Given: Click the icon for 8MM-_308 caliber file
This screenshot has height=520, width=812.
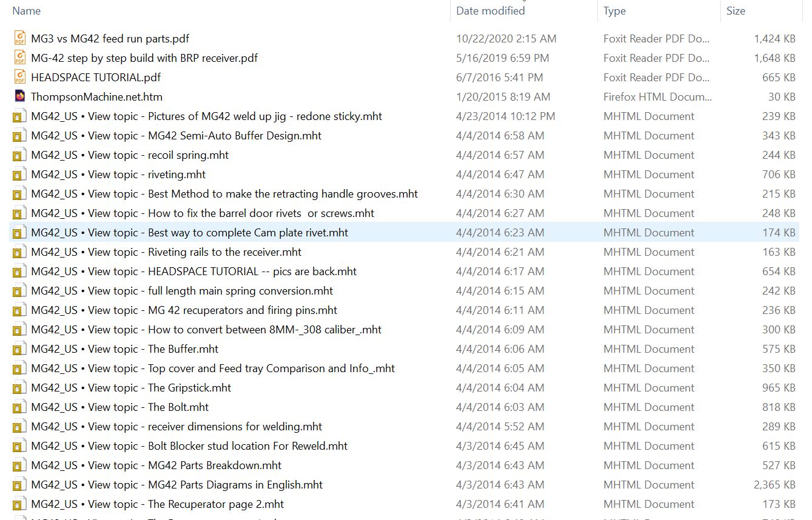Looking at the screenshot, I should pyautogui.click(x=20, y=330).
